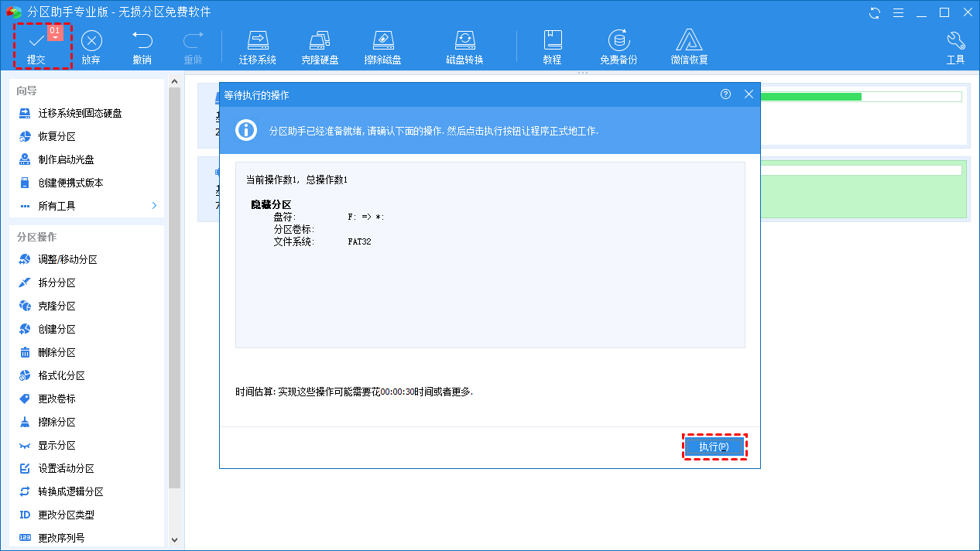The height and width of the screenshot is (551, 980).
Task: Select 创建分区 operation
Action: [x=57, y=330]
